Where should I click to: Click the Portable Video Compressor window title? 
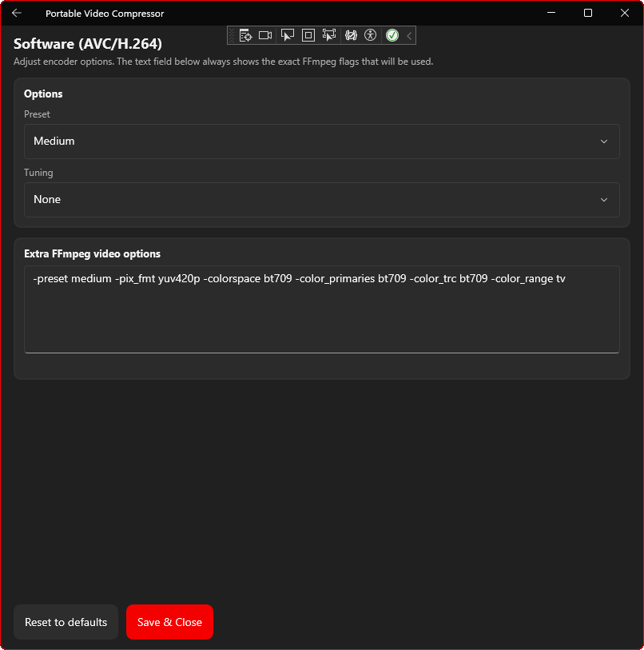click(105, 14)
